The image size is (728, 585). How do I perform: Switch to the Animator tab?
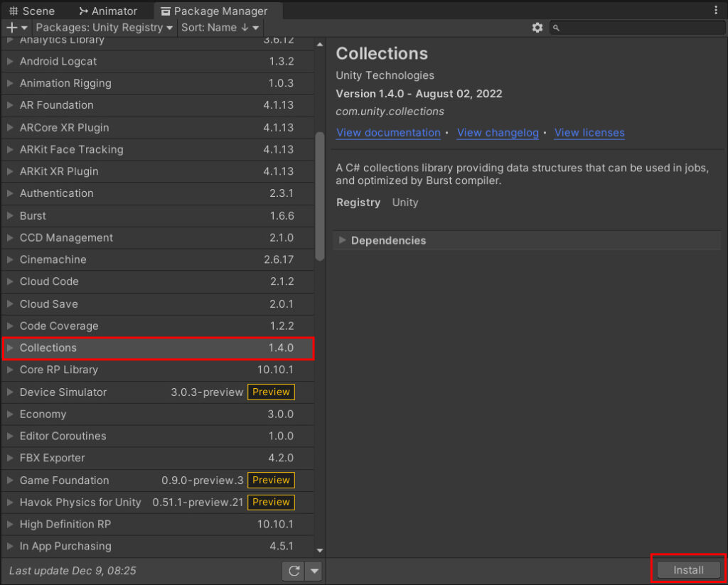(110, 11)
